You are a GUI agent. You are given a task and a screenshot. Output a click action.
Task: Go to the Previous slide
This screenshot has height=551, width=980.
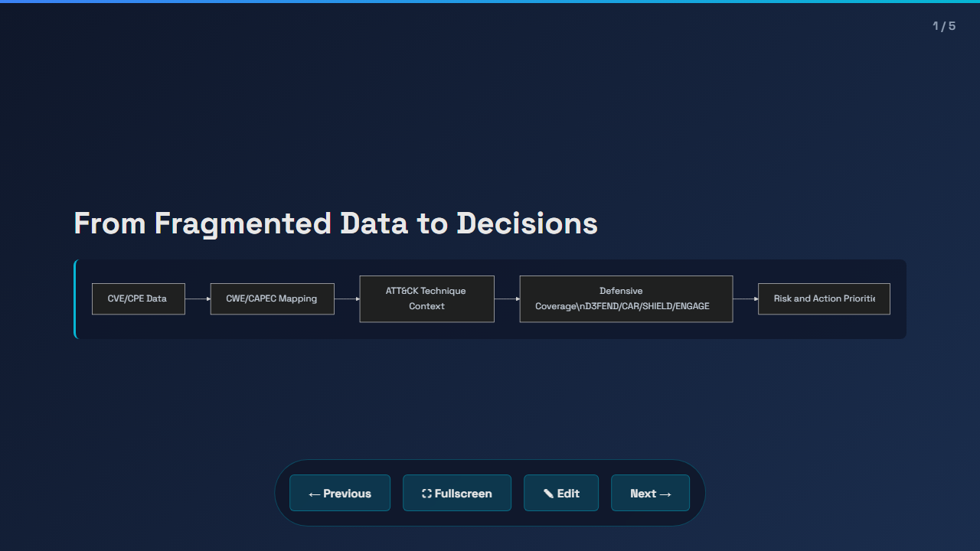[340, 493]
